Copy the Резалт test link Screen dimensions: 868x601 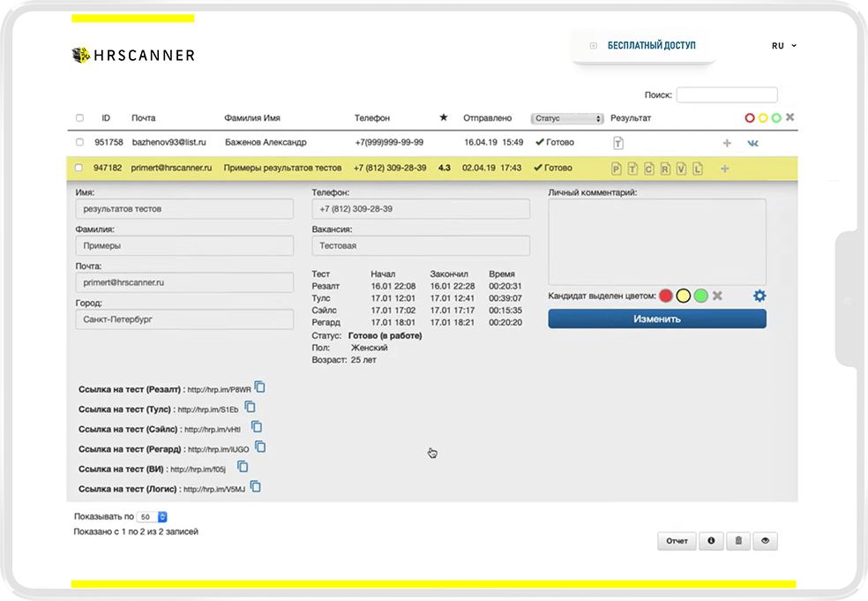[x=260, y=387]
